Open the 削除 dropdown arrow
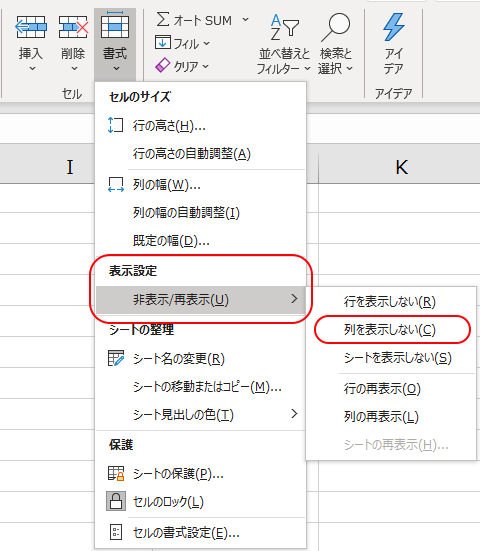This screenshot has width=480, height=551. (74, 69)
